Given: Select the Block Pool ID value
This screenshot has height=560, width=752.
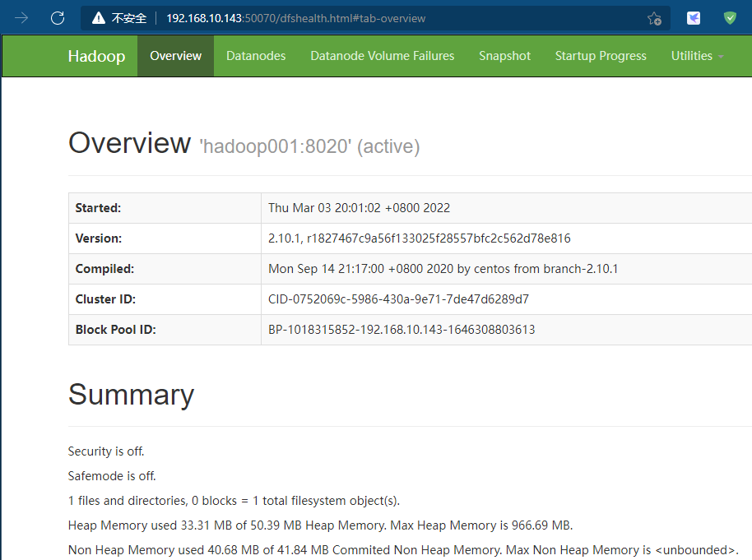Looking at the screenshot, I should coord(402,330).
